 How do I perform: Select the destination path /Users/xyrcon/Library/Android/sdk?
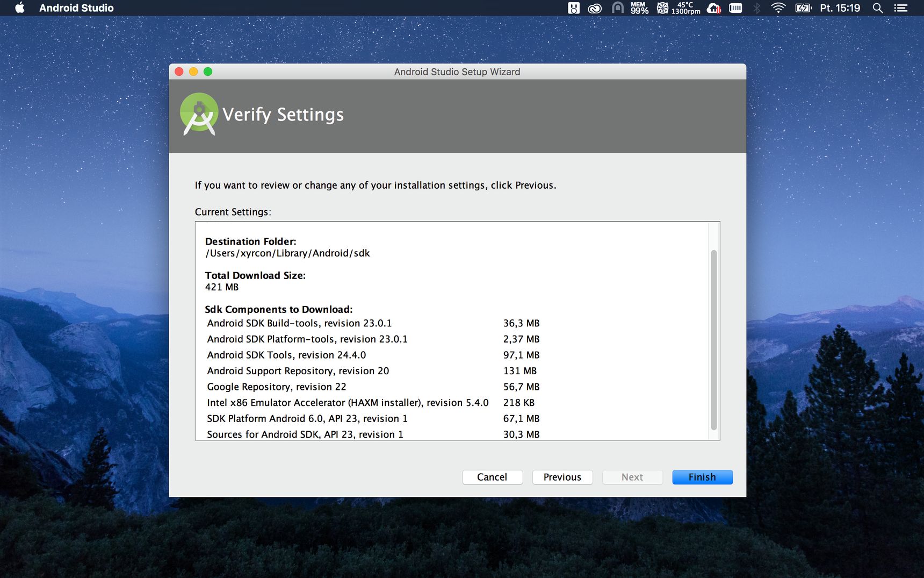287,253
